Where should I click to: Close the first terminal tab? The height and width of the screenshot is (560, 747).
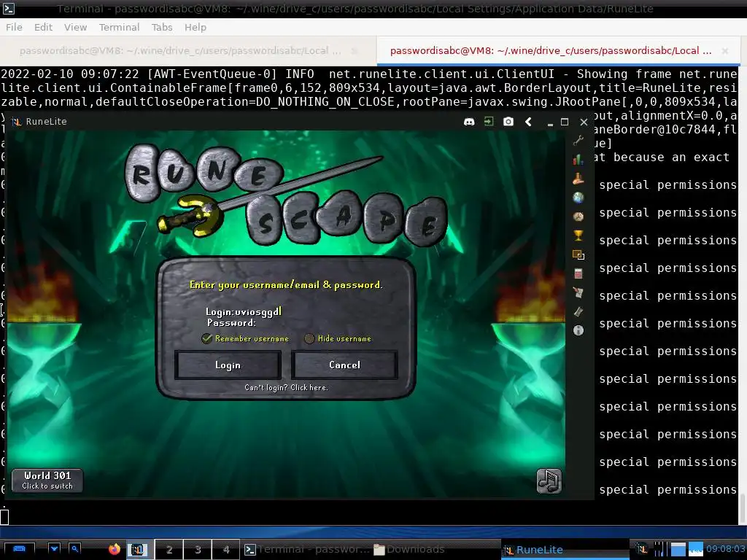(354, 50)
